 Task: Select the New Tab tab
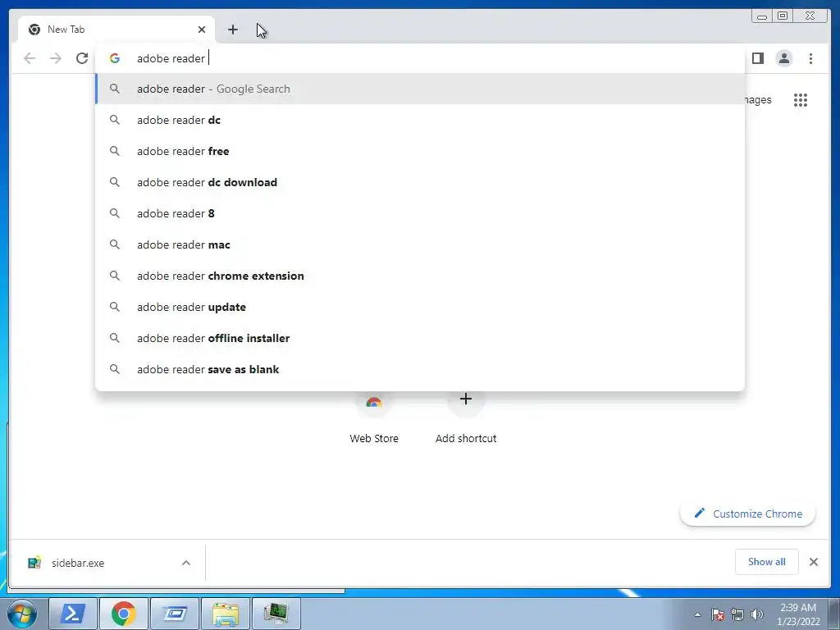(116, 30)
